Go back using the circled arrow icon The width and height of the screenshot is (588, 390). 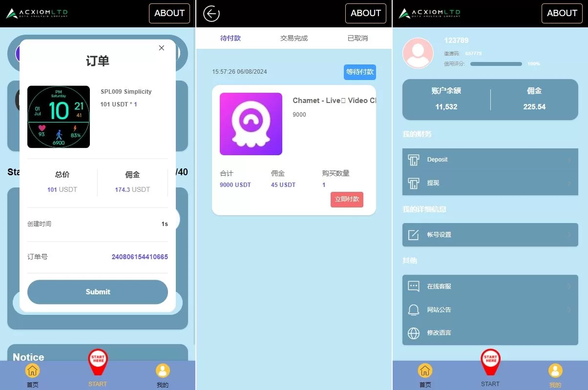coord(211,14)
